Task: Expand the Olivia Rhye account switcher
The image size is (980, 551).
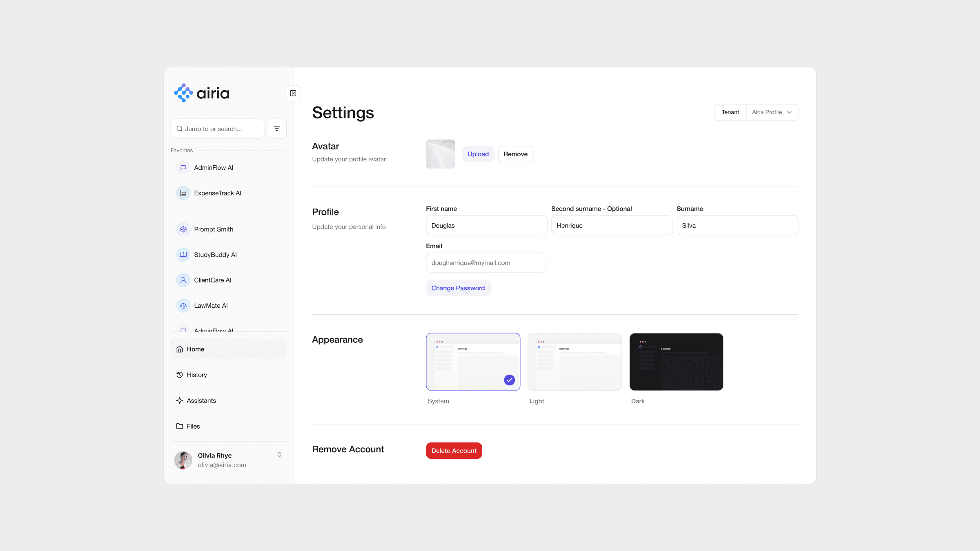Action: [279, 455]
